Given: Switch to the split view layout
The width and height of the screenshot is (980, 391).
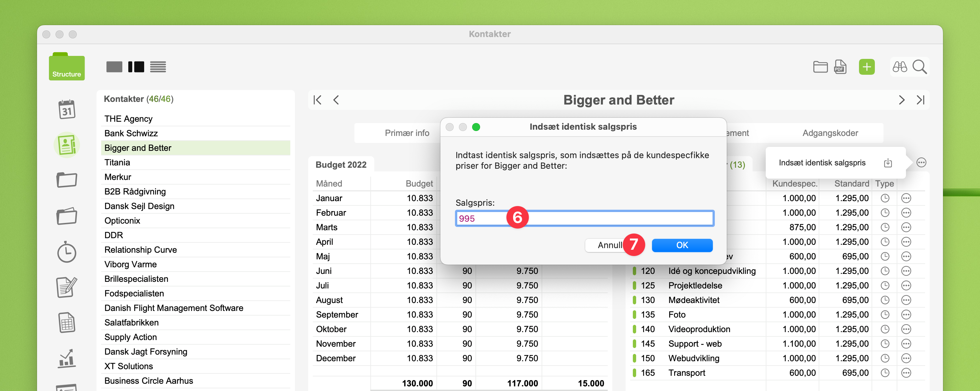Looking at the screenshot, I should click(136, 67).
